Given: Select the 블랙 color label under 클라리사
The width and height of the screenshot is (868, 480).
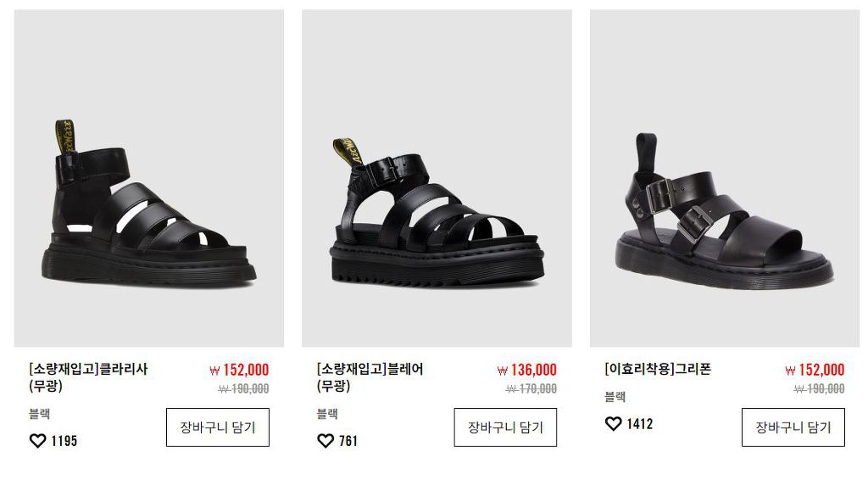Looking at the screenshot, I should (39, 414).
